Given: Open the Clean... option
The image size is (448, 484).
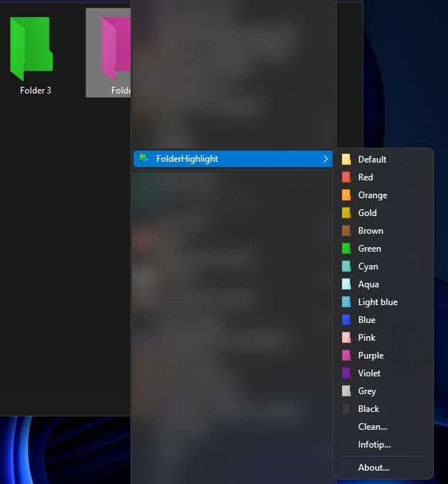Looking at the screenshot, I should click(x=383, y=427).
